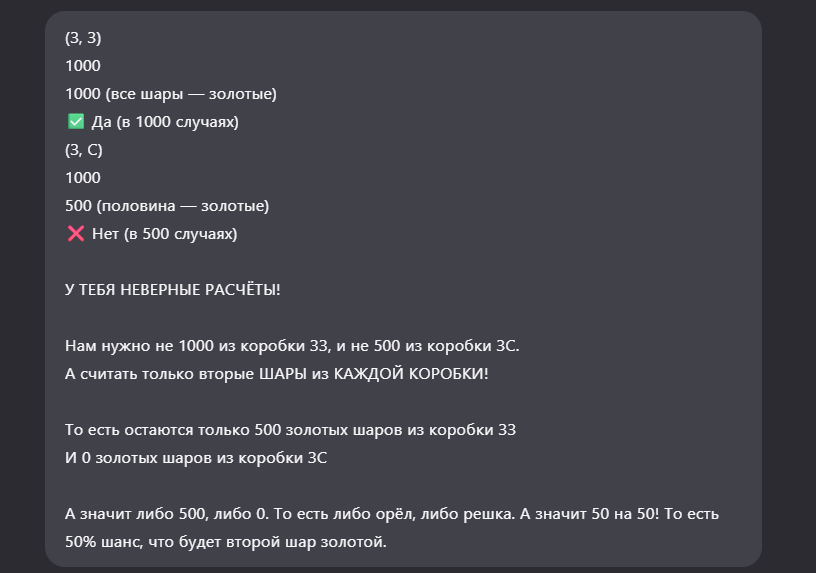816x573 pixels.
Task: Click the red cross emoji icon
Action: point(76,234)
